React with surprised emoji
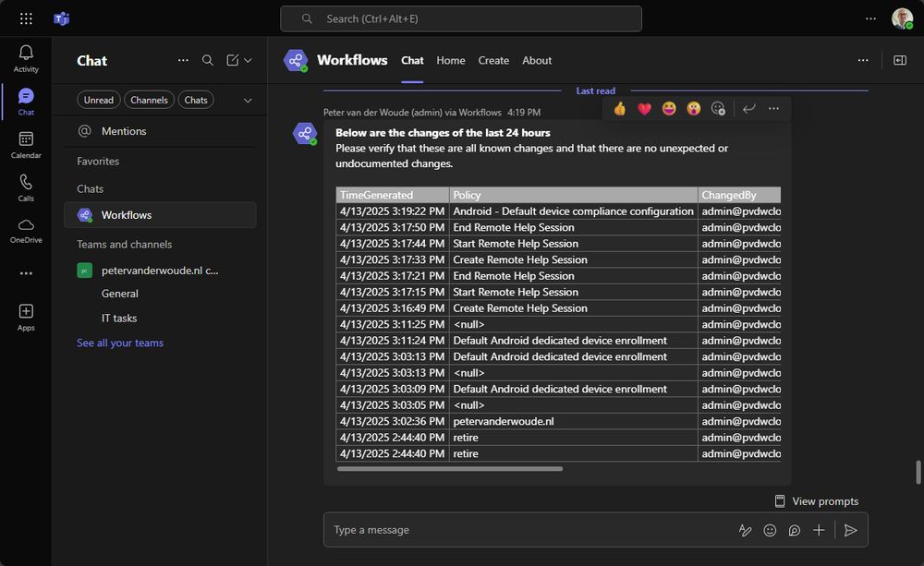This screenshot has height=566, width=924. (x=694, y=108)
